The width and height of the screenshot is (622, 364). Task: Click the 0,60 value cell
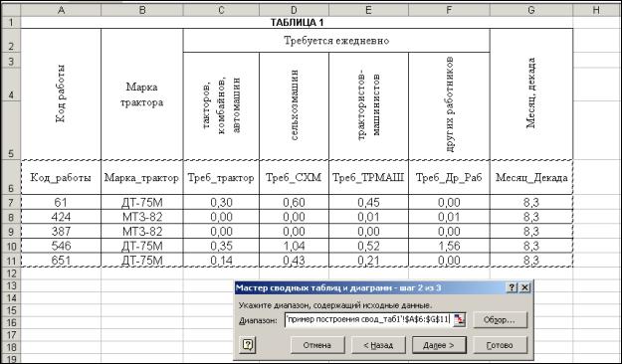click(294, 202)
